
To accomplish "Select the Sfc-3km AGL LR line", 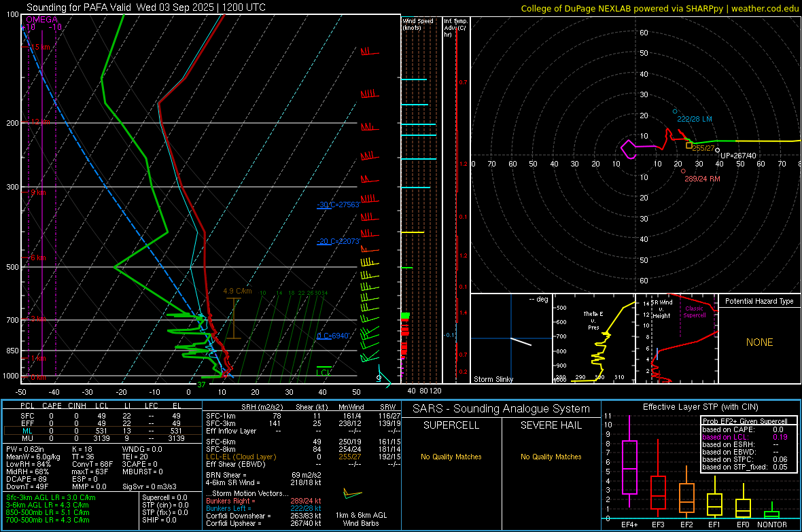I will pos(51,498).
